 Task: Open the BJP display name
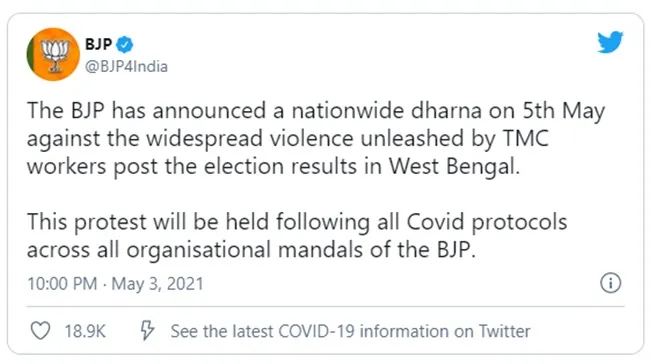(99, 44)
